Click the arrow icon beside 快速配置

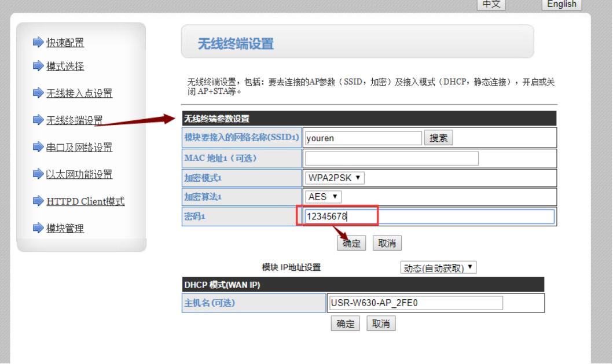point(38,42)
